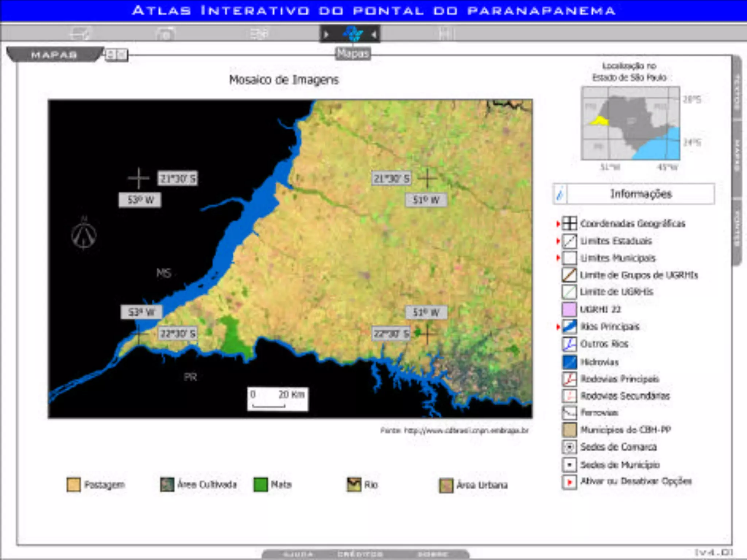Click the Outros Rios layer icon
Screen dimensions: 747x560
[569, 343]
